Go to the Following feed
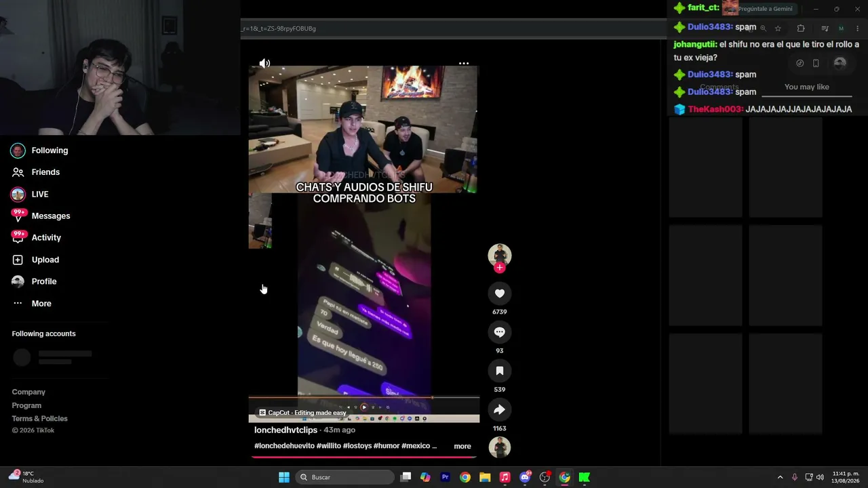This screenshot has height=488, width=868. coord(50,150)
